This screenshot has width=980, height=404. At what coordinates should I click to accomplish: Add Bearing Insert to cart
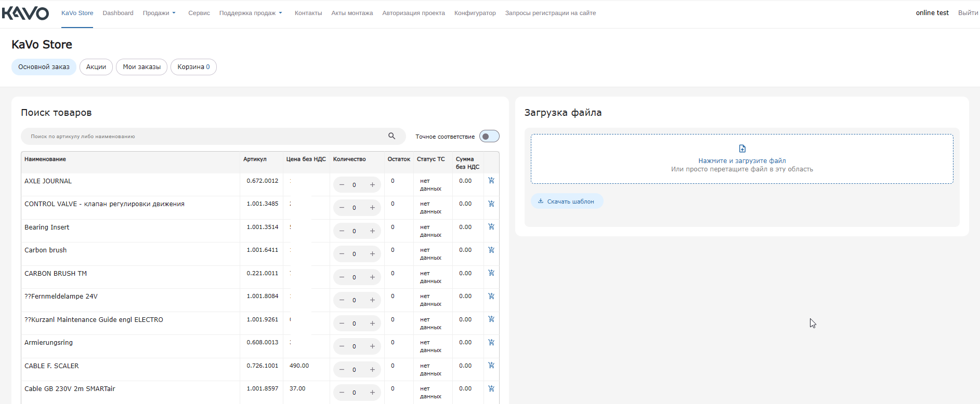coord(491,226)
